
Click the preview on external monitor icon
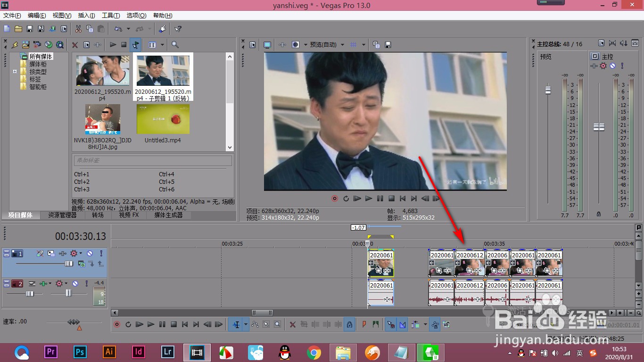click(x=267, y=45)
